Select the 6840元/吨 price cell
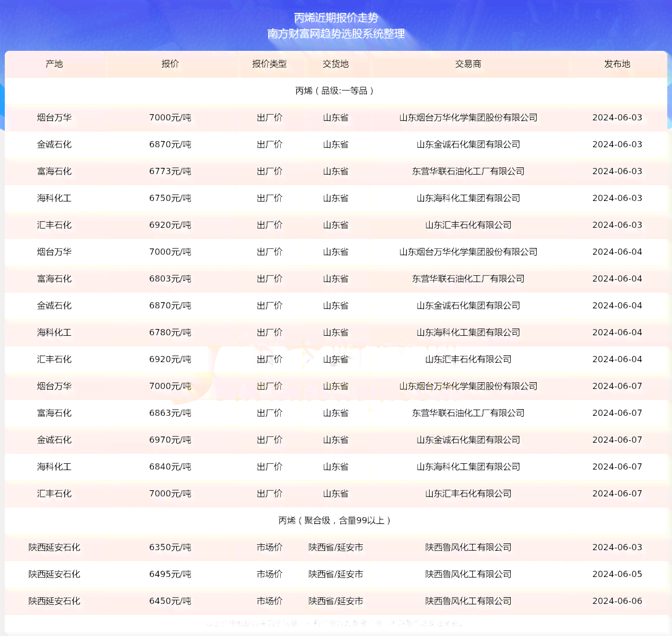The image size is (672, 636). pos(170,467)
